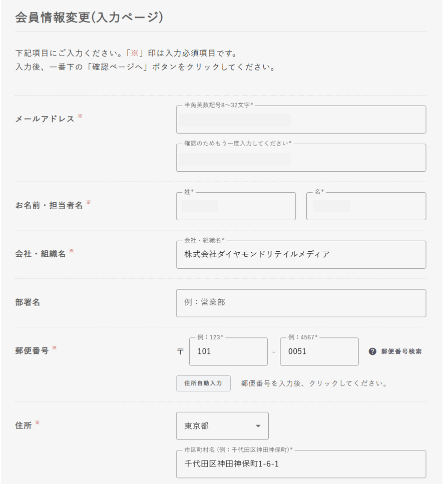Click the email confirmation re-entry field
Image resolution: width=448 pixels, height=484 pixels.
[x=301, y=158]
